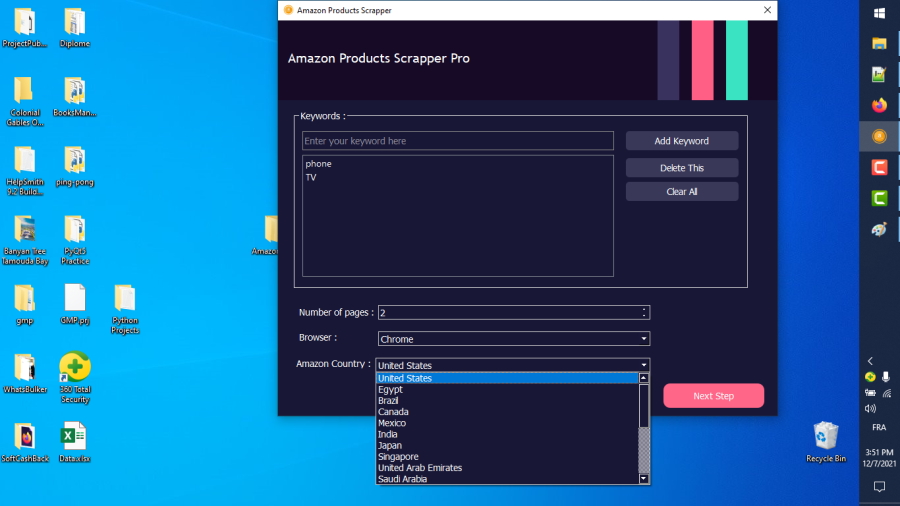
Task: Click the pink Next Step button
Action: [x=713, y=396]
